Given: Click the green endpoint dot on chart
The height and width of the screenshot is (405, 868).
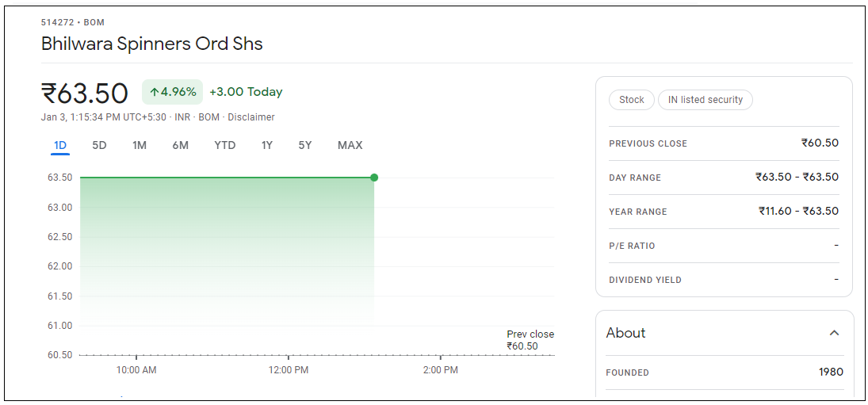Looking at the screenshot, I should click(374, 178).
